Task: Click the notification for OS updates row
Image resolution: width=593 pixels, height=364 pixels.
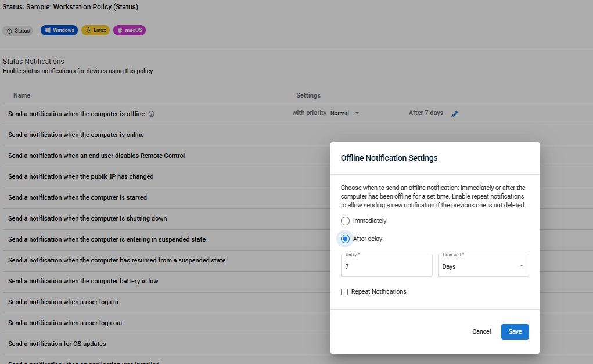Action: (x=57, y=344)
